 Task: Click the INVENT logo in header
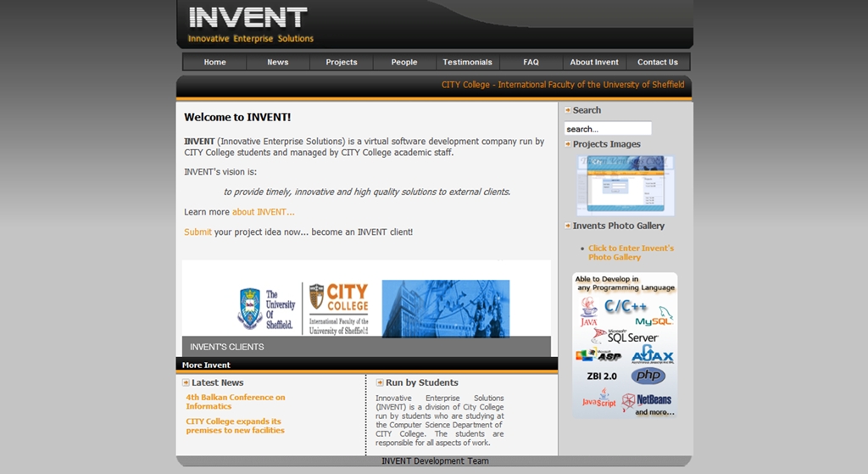(248, 18)
